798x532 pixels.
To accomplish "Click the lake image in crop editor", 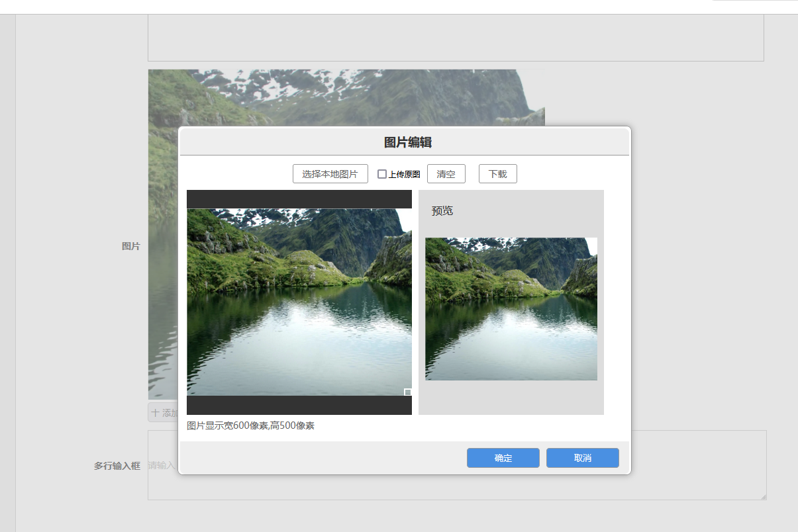I will [299, 302].
